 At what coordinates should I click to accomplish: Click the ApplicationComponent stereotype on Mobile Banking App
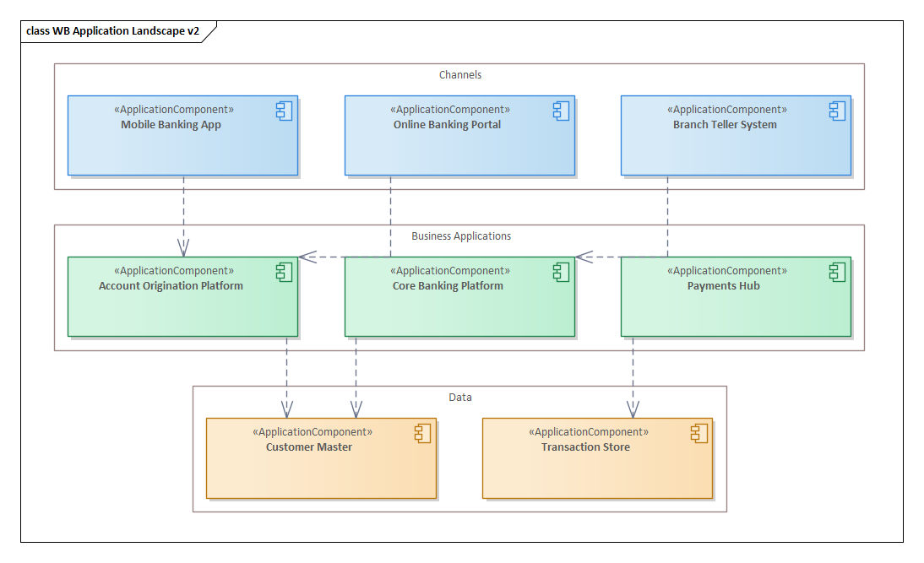174,110
